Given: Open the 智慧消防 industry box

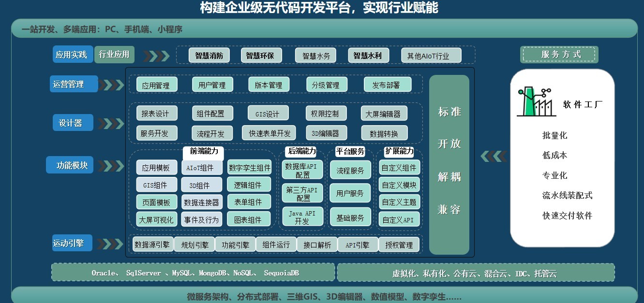Looking at the screenshot, I should coord(209,56).
